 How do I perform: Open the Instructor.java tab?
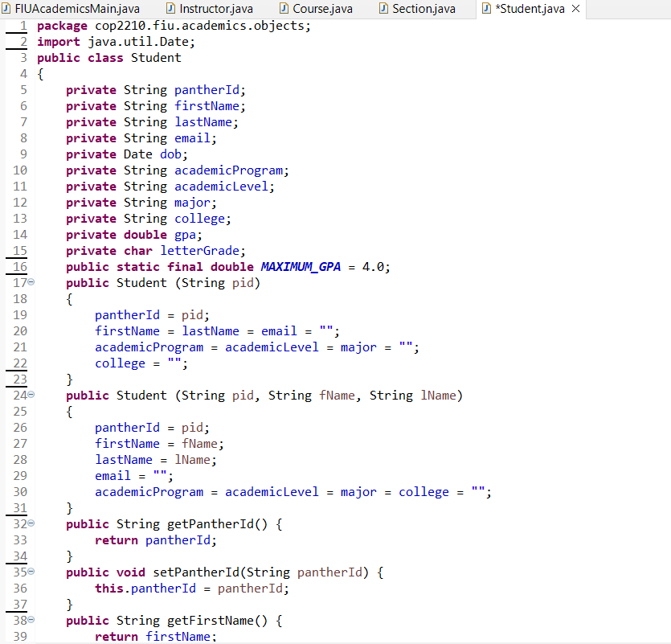210,9
